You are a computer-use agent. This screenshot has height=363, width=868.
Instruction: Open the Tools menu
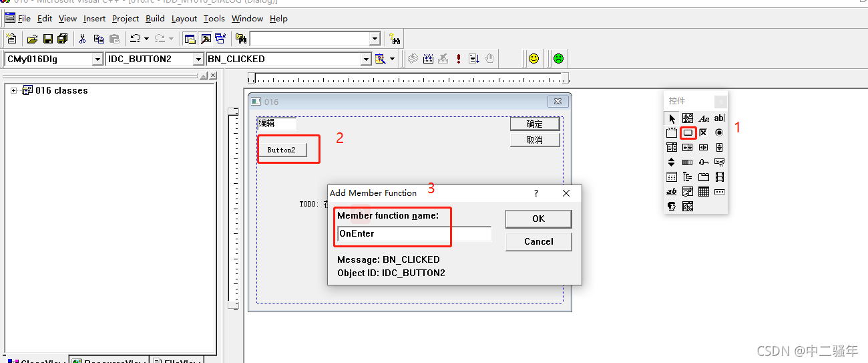pyautogui.click(x=214, y=18)
